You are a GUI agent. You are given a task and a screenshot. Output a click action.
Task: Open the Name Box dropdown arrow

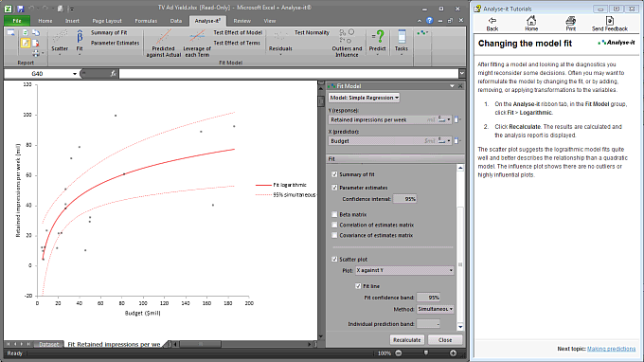coord(74,74)
